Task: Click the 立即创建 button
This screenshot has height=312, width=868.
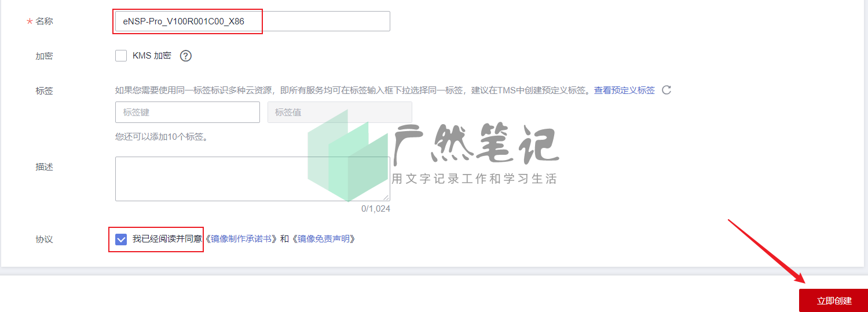Action: point(834,300)
